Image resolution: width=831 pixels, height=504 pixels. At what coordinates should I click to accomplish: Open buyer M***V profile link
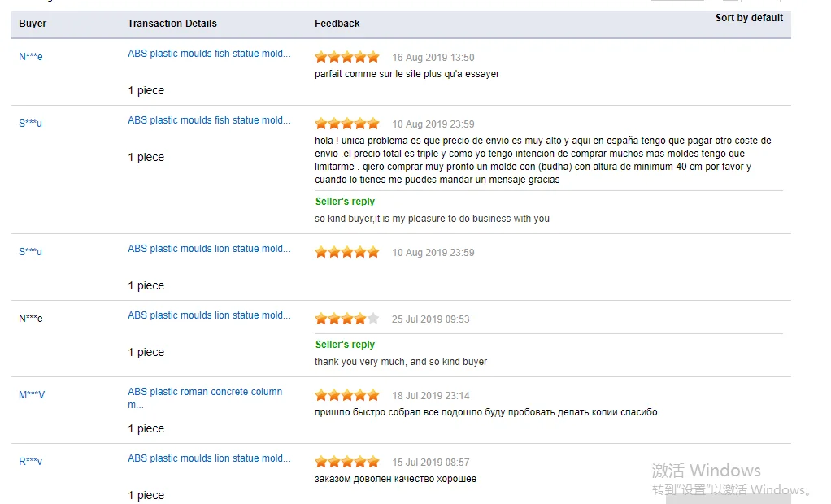(32, 394)
